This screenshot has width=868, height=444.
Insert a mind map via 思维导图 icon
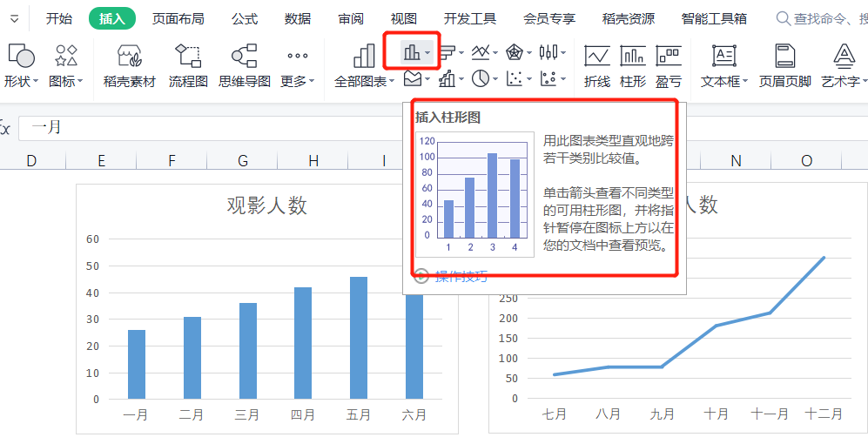coord(244,56)
